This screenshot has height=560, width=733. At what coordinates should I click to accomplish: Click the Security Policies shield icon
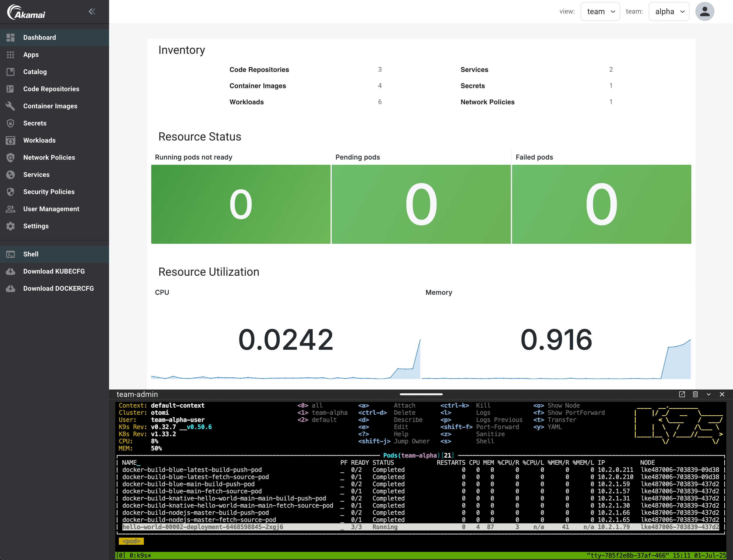click(10, 192)
